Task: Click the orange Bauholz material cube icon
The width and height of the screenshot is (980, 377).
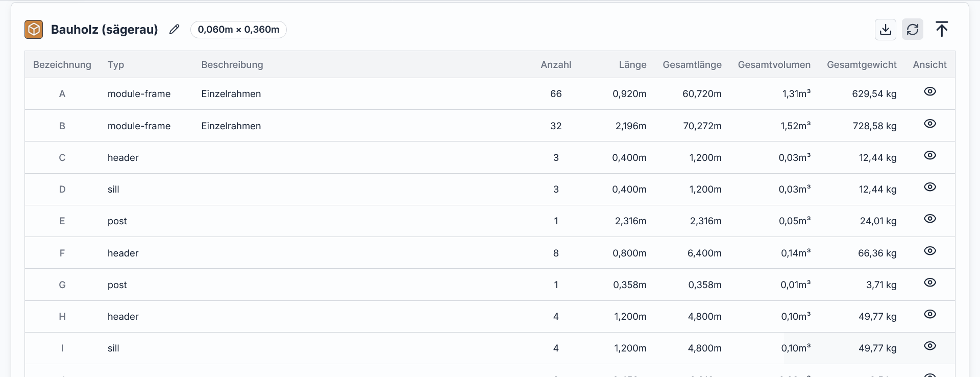Action: 34,30
